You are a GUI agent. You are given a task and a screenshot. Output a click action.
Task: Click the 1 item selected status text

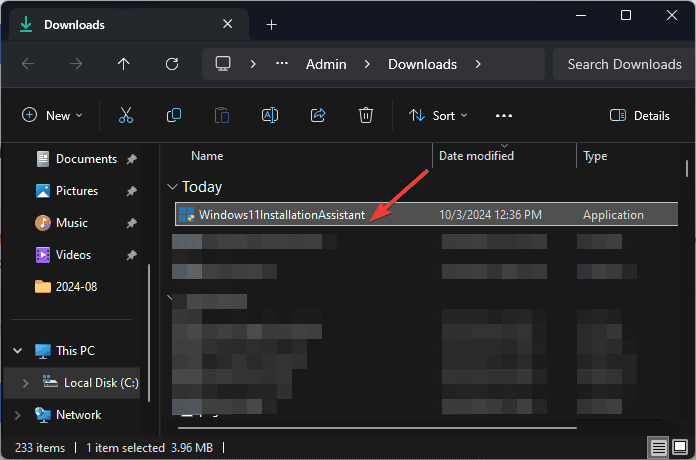tap(125, 448)
